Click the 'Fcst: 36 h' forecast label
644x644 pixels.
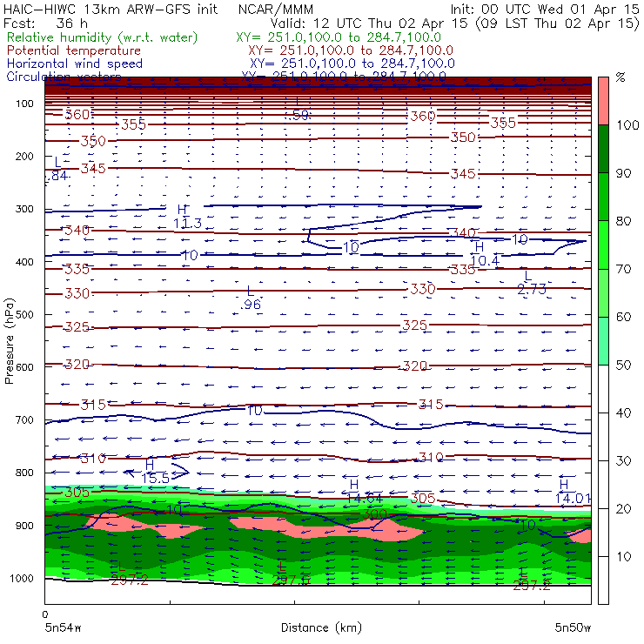pos(45,23)
